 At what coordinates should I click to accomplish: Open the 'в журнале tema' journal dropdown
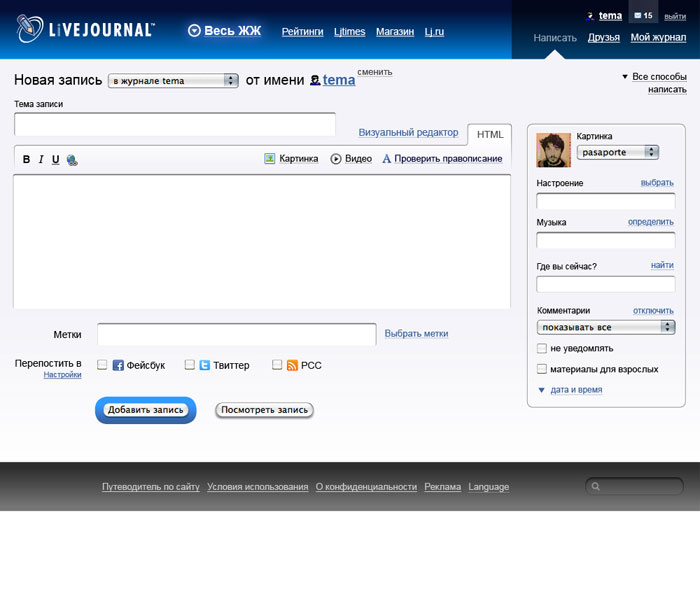[173, 80]
